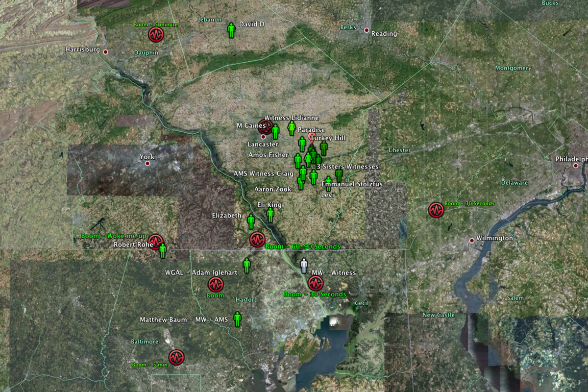Open the boom marker near Cecil labeled 30 Seconds
Viewport: 588px width, 392px height.
click(x=316, y=283)
